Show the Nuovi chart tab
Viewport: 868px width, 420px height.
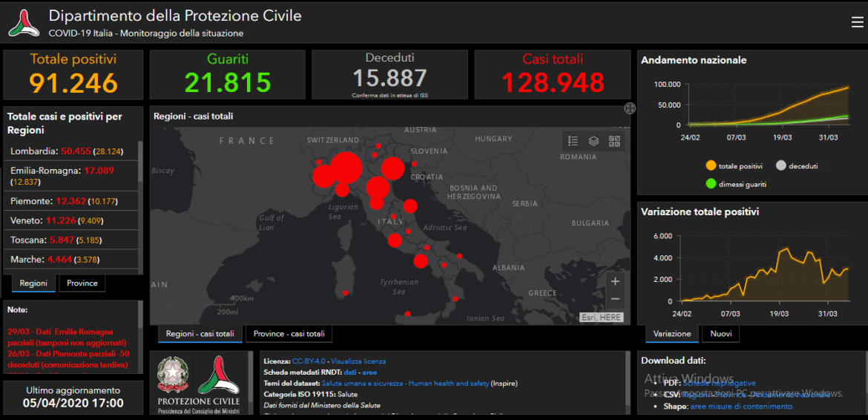click(721, 334)
